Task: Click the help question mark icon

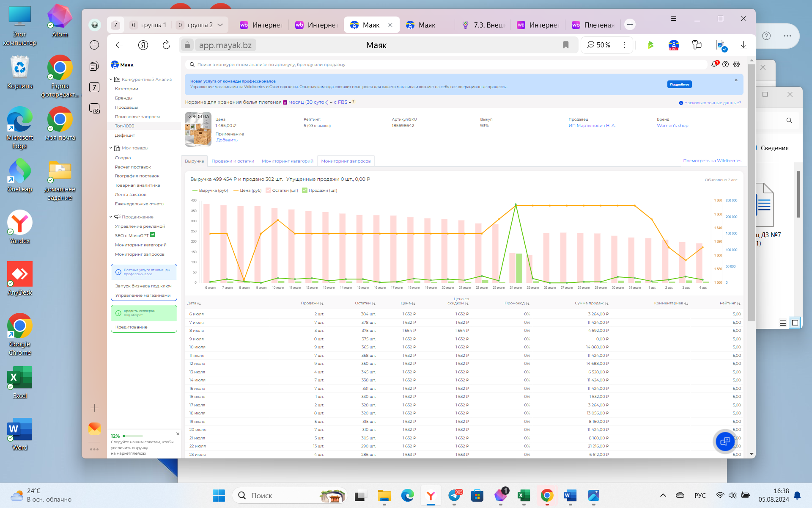Action: click(726, 64)
